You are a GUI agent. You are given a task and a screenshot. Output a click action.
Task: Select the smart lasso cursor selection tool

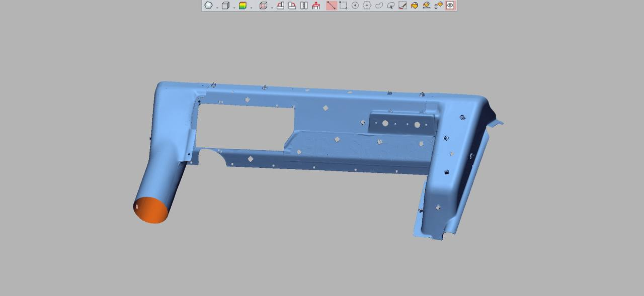coord(390,6)
